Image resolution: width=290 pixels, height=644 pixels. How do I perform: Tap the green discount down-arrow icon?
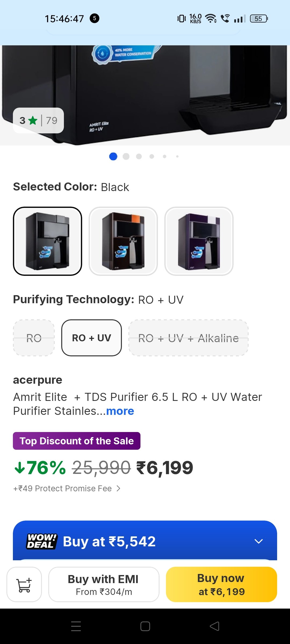[x=20, y=468]
